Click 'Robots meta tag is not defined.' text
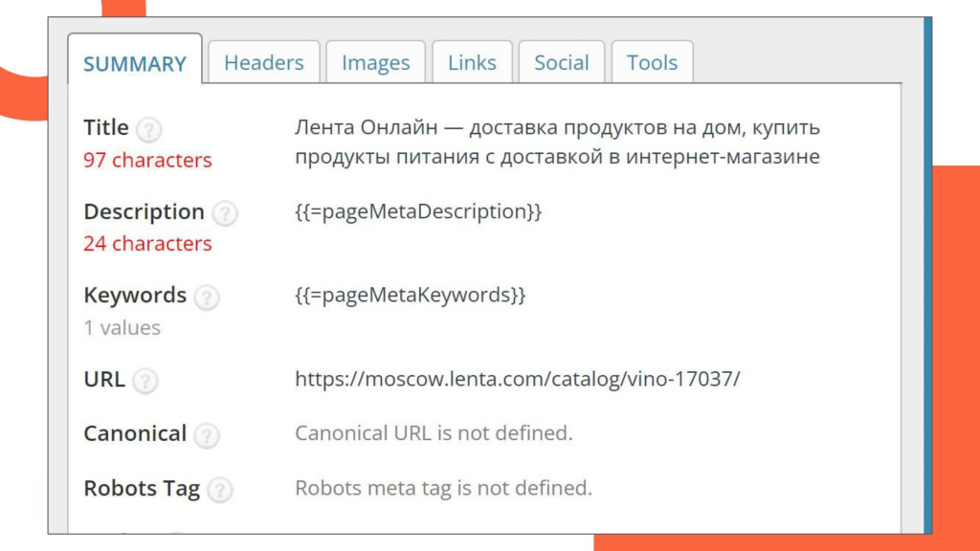This screenshot has height=551, width=980. 443,488
